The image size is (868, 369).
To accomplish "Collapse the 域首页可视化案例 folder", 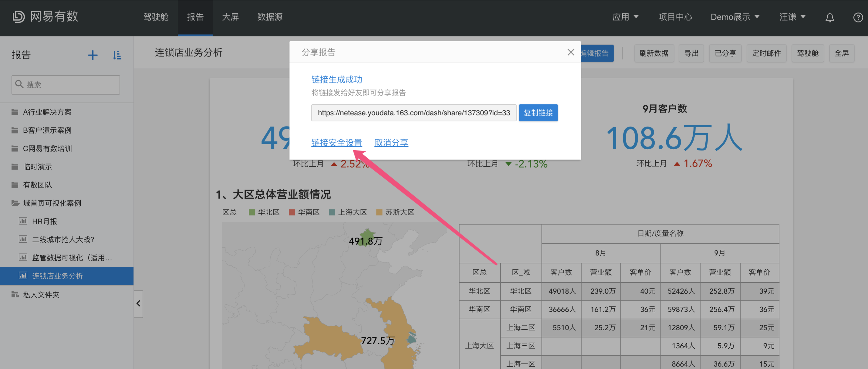I will (x=67, y=203).
